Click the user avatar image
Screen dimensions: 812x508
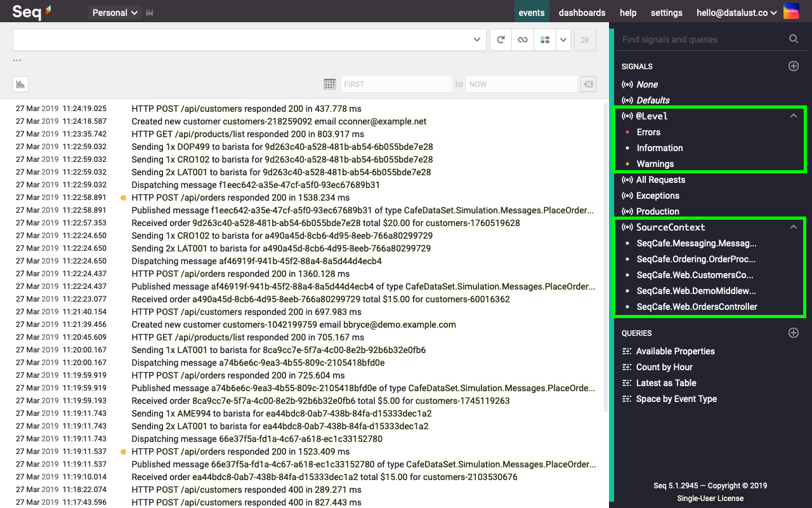[x=791, y=11]
